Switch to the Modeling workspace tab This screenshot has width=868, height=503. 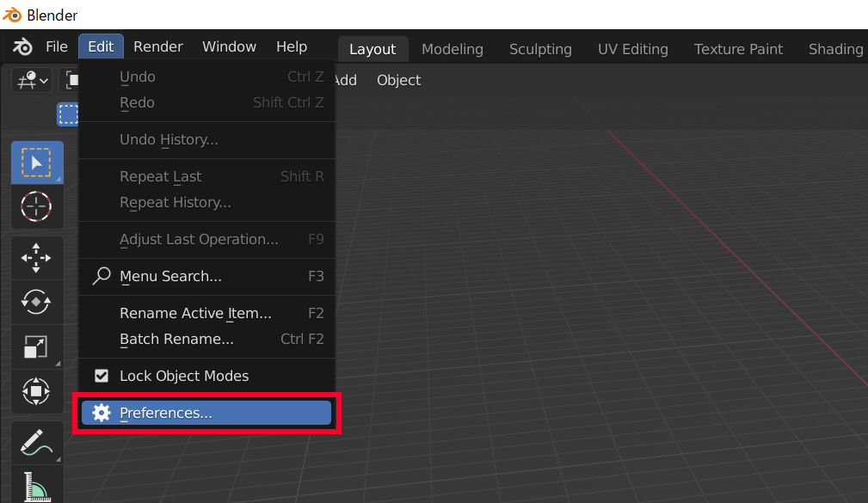tap(452, 49)
